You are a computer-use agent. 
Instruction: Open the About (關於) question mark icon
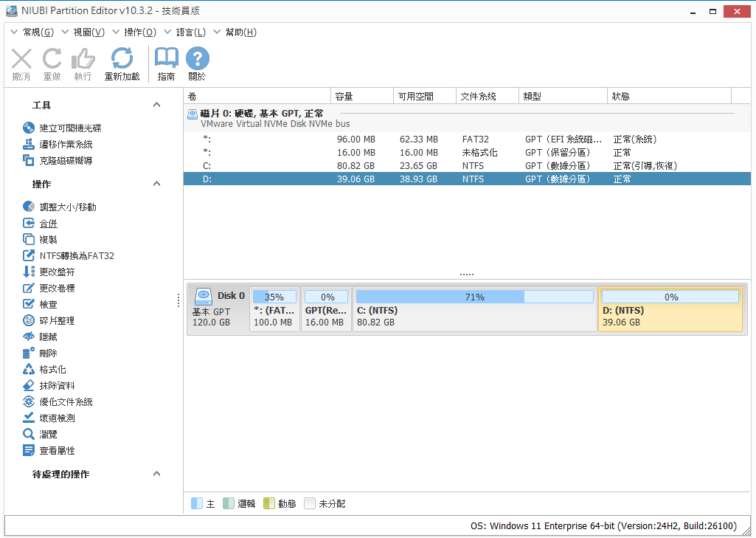197,59
